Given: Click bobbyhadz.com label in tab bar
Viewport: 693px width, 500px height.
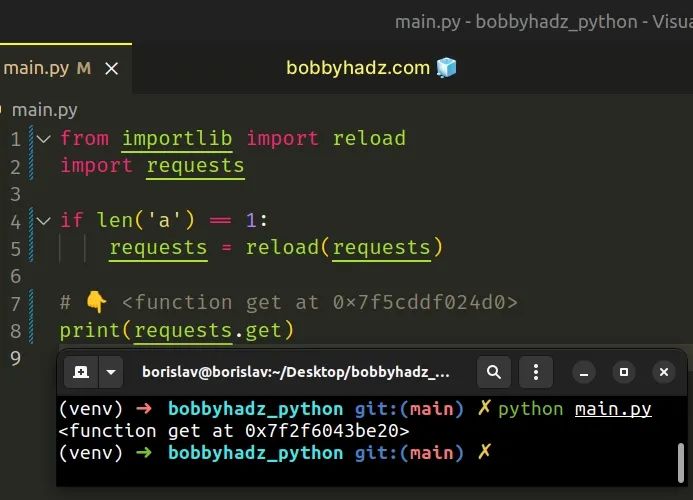Looking at the screenshot, I should click(358, 68).
